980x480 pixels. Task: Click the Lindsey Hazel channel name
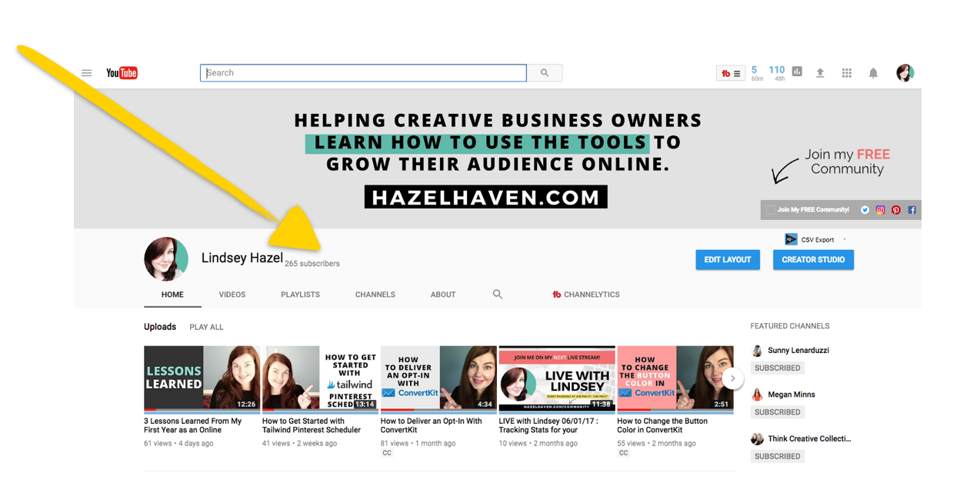pos(242,258)
